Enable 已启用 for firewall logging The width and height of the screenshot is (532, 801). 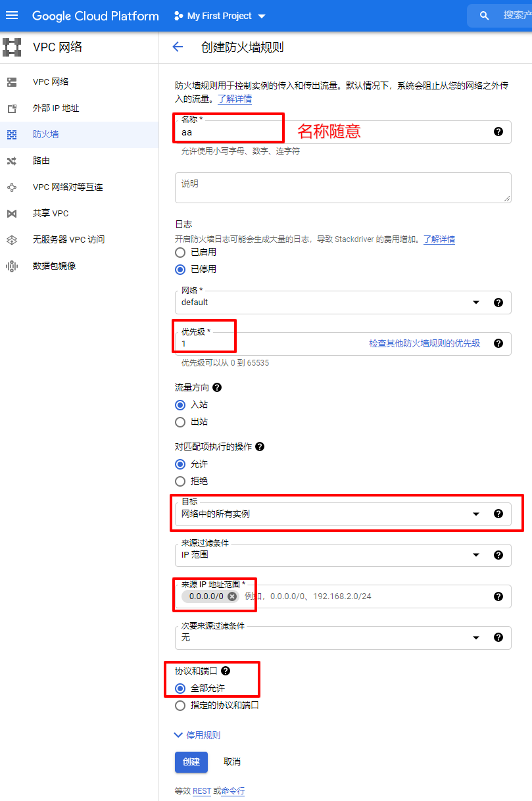(180, 251)
